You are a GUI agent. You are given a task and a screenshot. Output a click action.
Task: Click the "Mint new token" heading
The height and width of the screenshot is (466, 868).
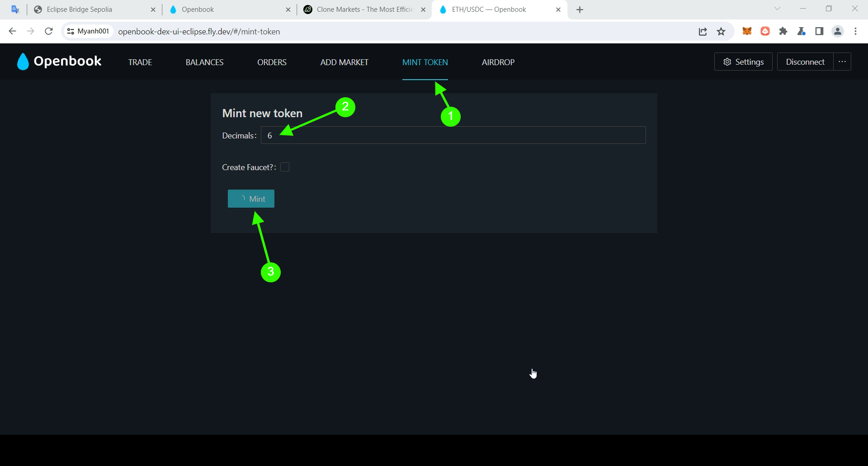tap(262, 113)
